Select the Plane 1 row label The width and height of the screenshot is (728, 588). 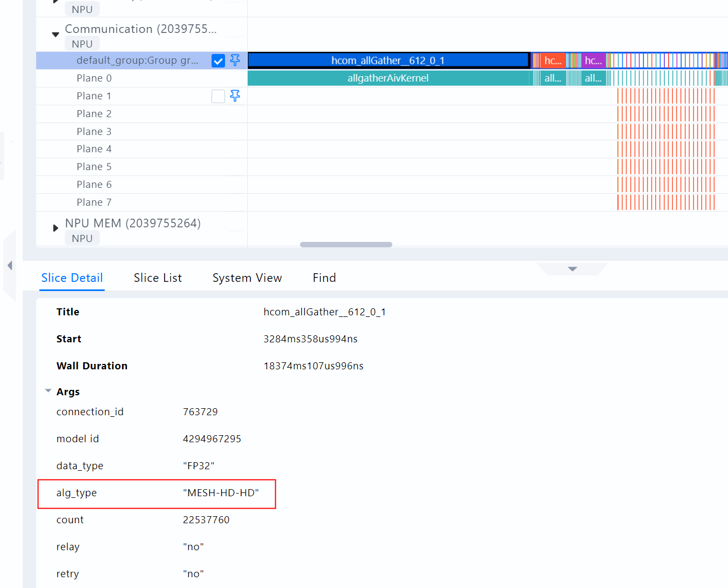[x=94, y=96]
